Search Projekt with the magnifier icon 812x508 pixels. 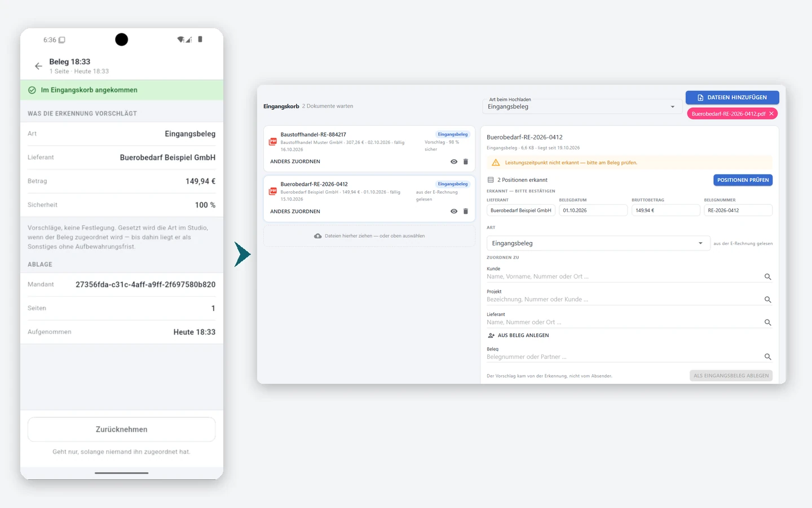(x=767, y=300)
